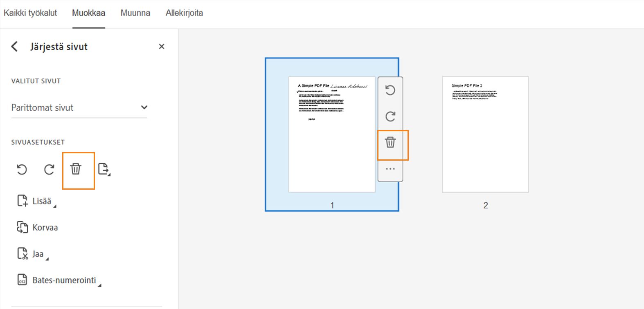
Task: Open the Kaikki työkalut tab
Action: point(30,13)
